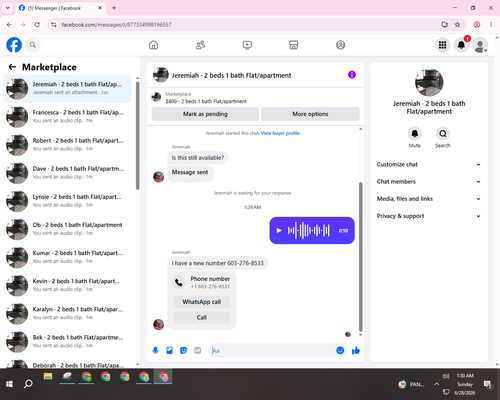Expand Media, files and links section

(x=429, y=199)
